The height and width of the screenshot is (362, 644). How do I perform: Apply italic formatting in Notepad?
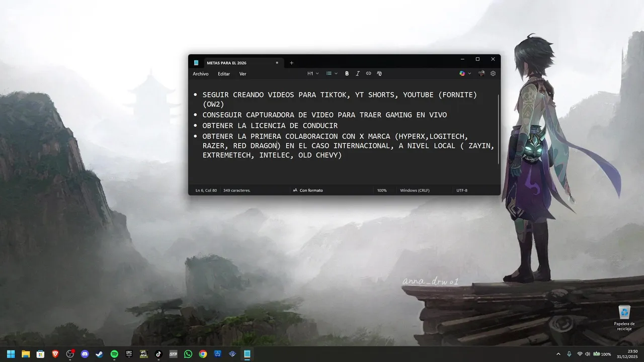(x=358, y=73)
